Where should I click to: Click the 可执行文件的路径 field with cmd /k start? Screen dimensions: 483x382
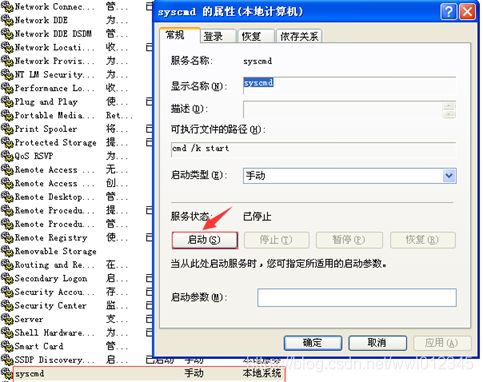314,150
